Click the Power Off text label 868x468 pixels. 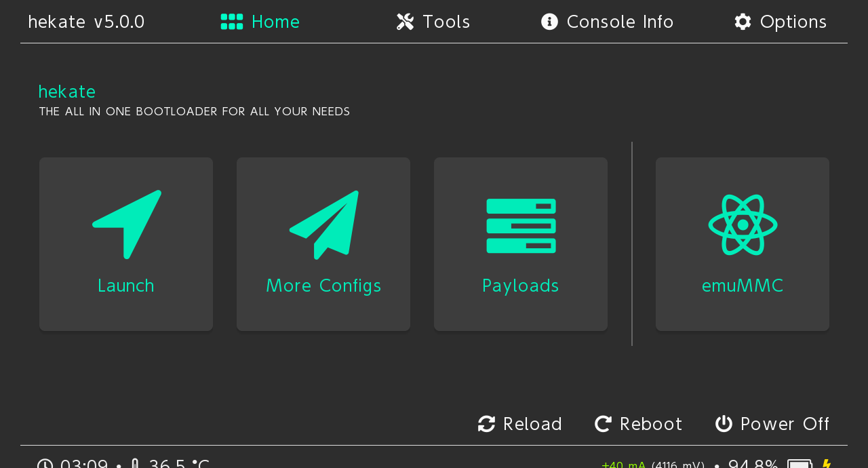pyautogui.click(x=785, y=424)
